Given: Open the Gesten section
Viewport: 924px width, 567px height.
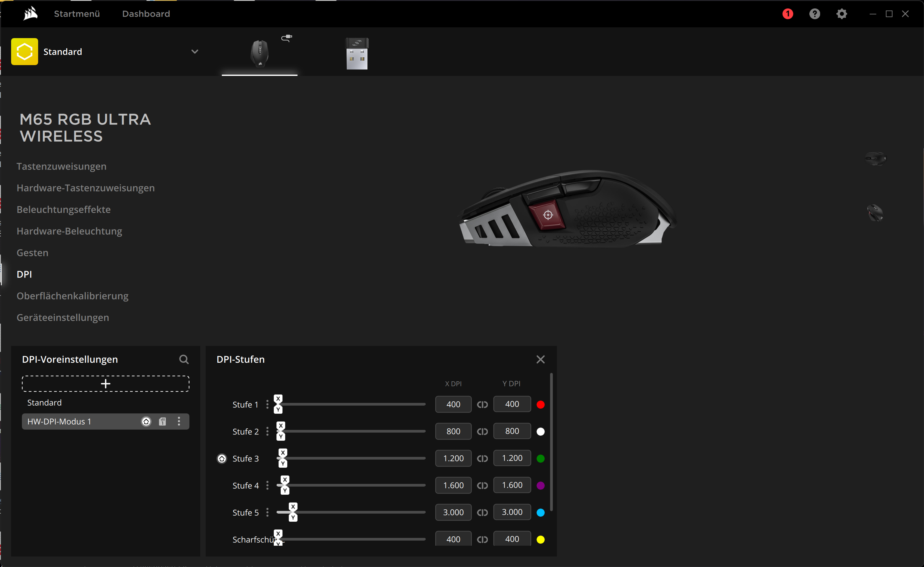Looking at the screenshot, I should pyautogui.click(x=33, y=253).
